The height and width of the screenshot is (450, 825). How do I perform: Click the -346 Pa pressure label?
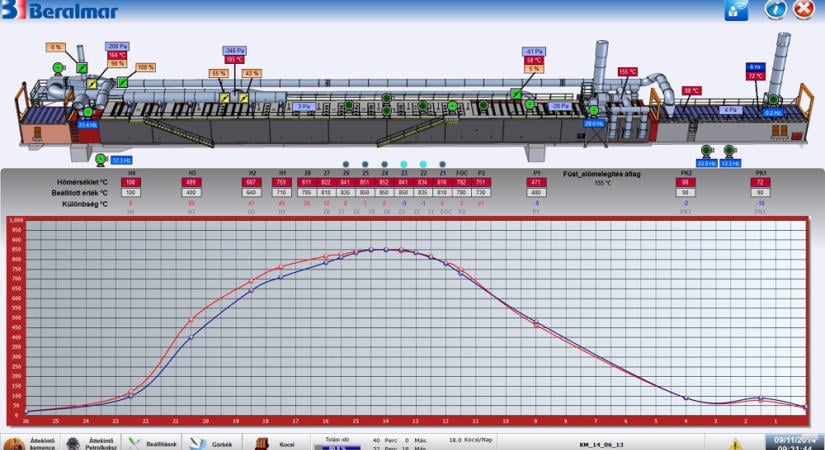[x=235, y=51]
